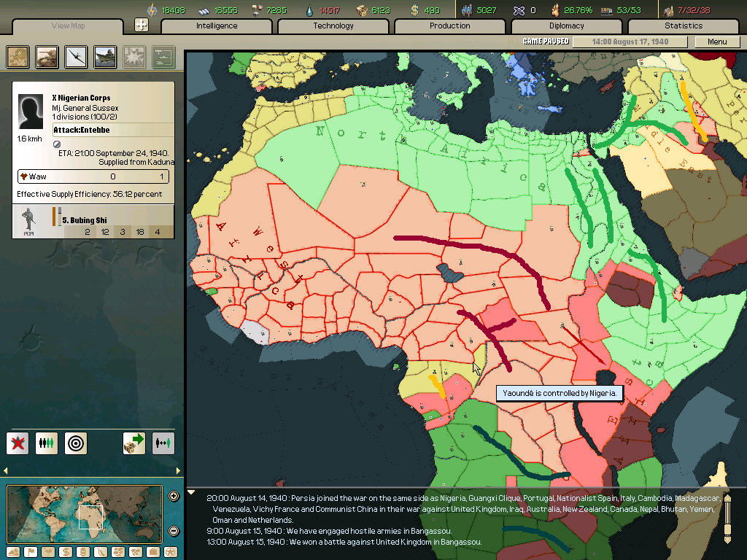The height and width of the screenshot is (560, 747).
Task: Click the industrial capacity factory icon
Action: 668,10
